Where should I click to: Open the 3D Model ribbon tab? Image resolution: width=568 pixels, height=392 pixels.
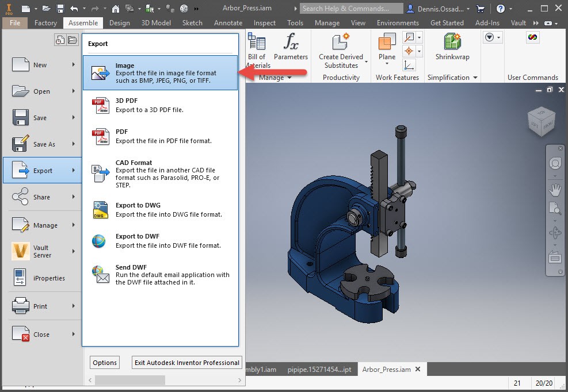click(157, 23)
